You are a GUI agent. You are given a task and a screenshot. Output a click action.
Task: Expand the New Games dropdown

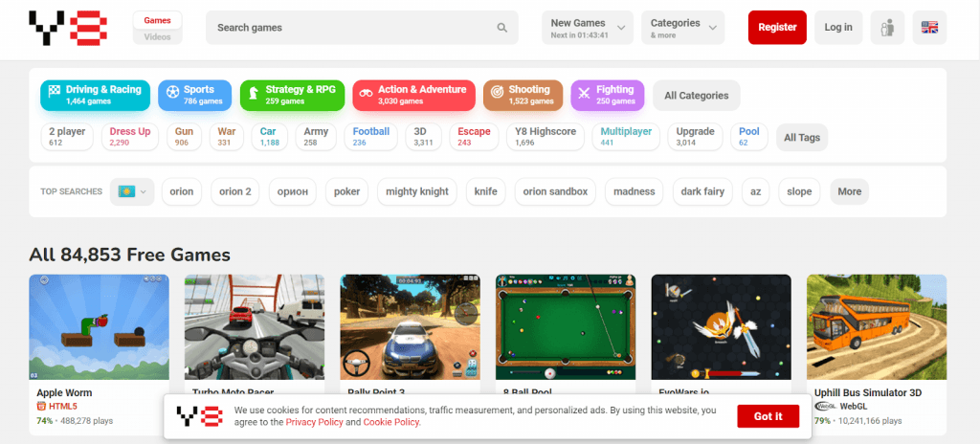588,28
